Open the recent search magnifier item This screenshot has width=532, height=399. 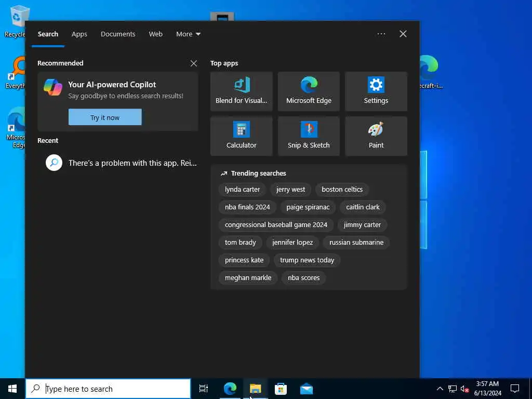tap(54, 163)
